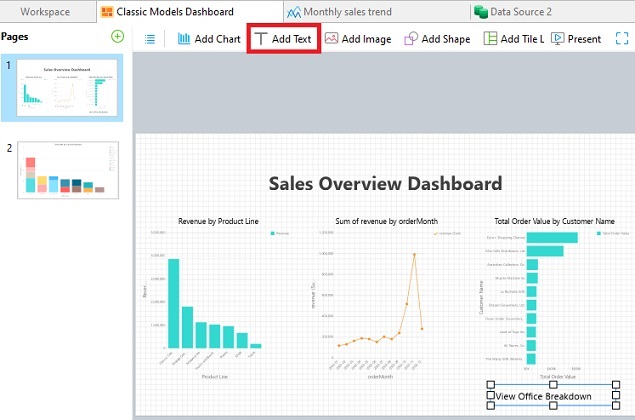The width and height of the screenshot is (635, 420).
Task: Click the Add Chart bar icon
Action: pos(184,39)
